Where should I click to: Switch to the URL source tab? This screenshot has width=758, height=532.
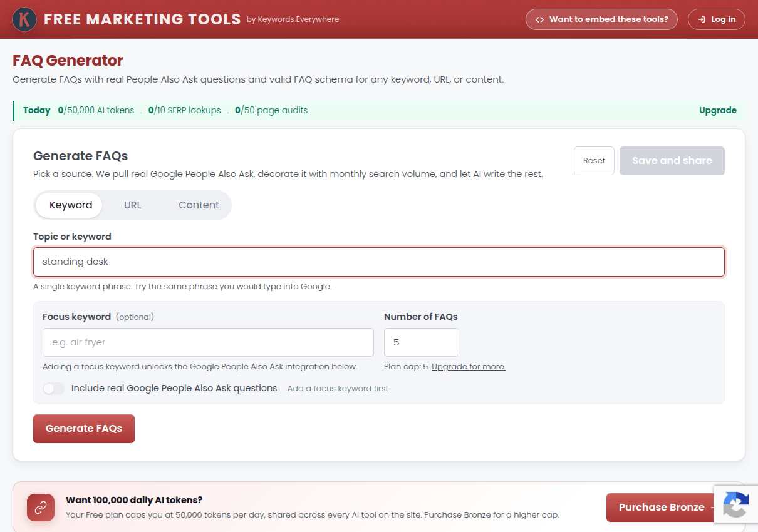(x=133, y=205)
